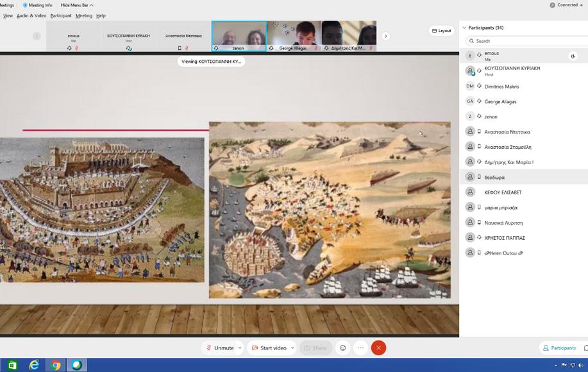Click the Viewing ΚΟΥΤΣΟΓΙΑΝΝΗ ΚΥ... label
588x372 pixels.
pos(211,62)
